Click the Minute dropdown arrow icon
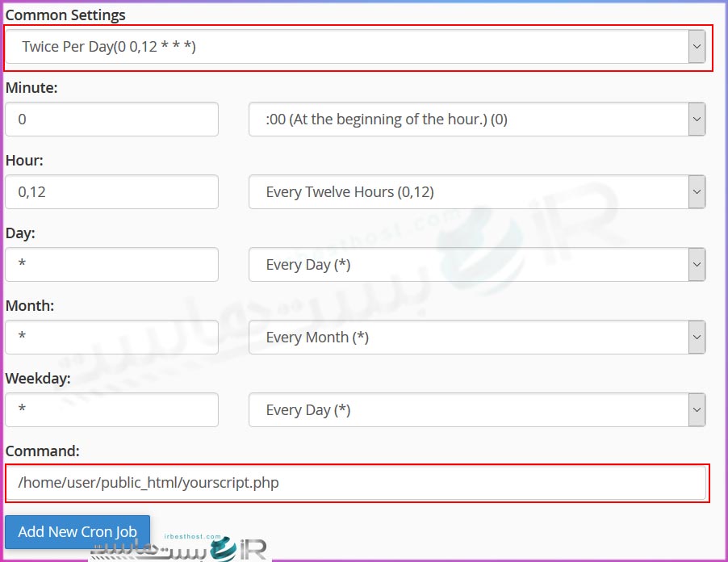Image resolution: width=728 pixels, height=562 pixels. click(696, 119)
